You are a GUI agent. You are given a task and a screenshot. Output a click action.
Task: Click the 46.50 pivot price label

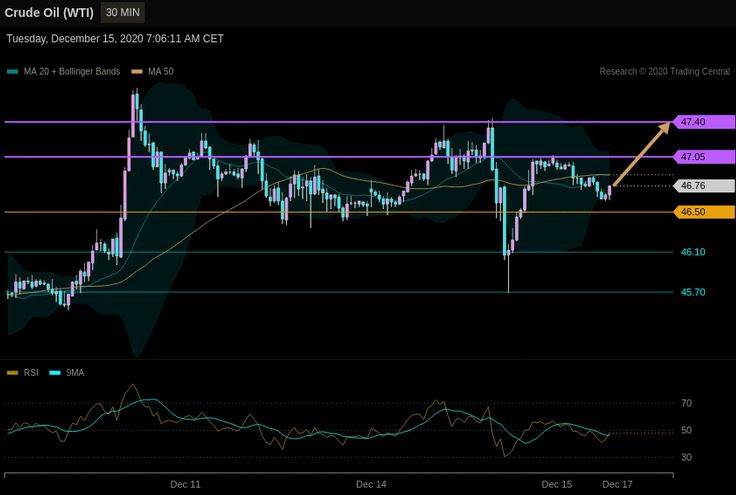[x=704, y=212]
